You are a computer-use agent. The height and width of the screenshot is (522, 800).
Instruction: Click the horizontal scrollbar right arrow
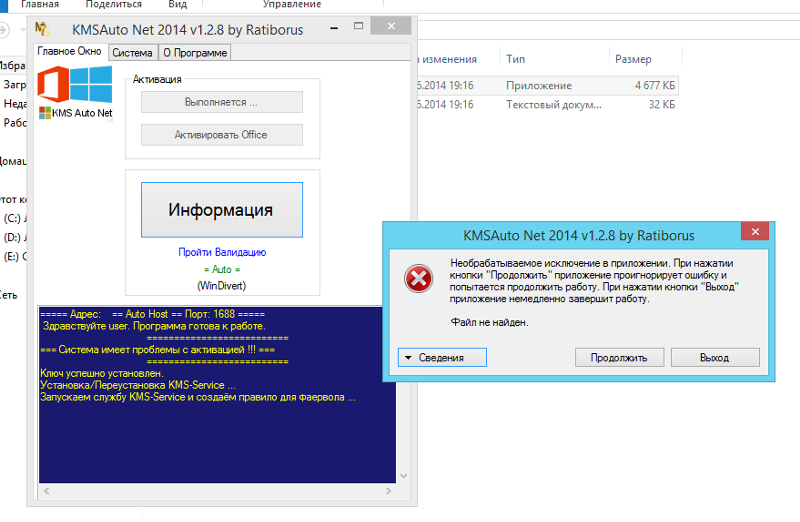388,491
